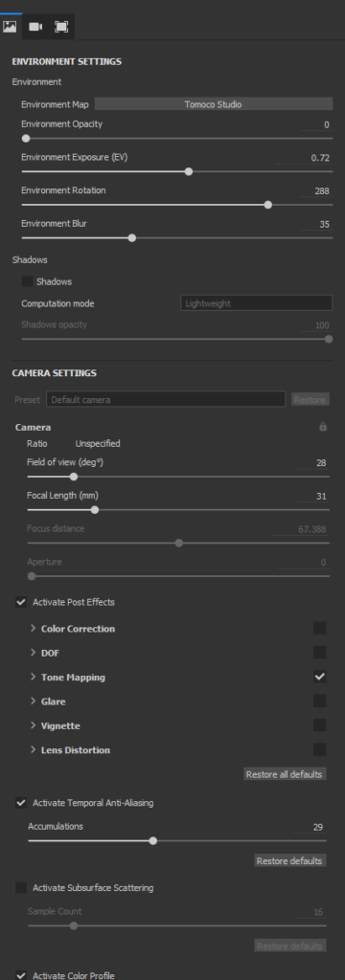Adjust the Environment Exposure (EV) slider
The height and width of the screenshot is (980, 345).
[176, 171]
